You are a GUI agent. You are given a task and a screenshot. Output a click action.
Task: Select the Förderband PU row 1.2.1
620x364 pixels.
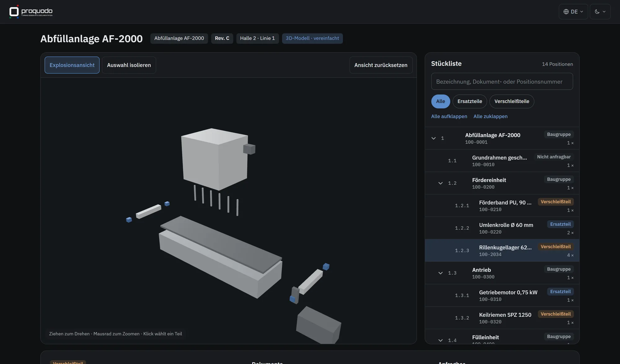(502, 206)
